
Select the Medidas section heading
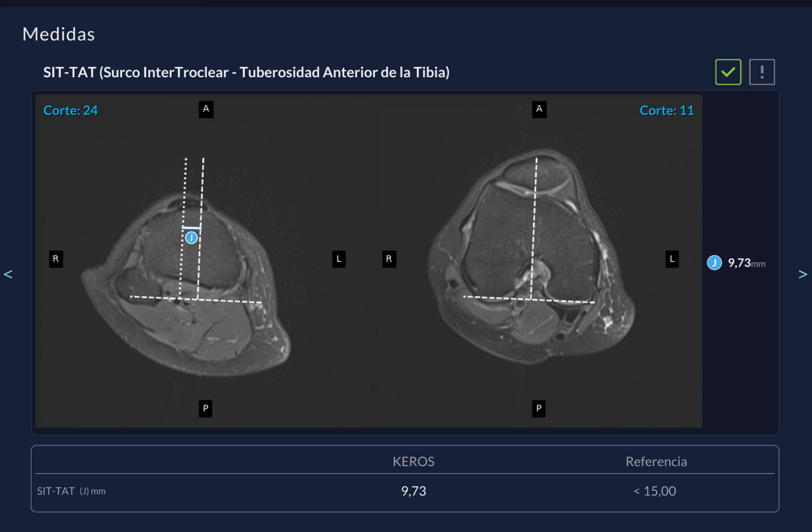pos(58,34)
